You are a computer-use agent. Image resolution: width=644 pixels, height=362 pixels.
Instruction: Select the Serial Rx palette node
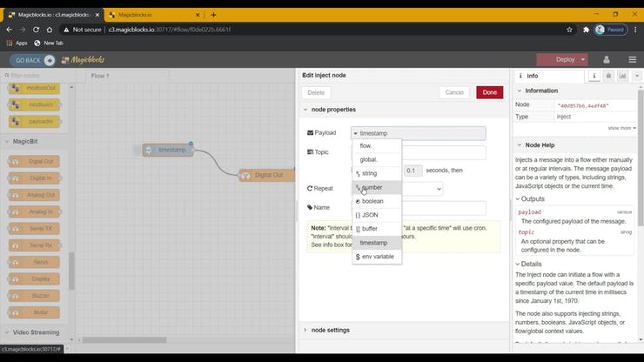point(34,245)
